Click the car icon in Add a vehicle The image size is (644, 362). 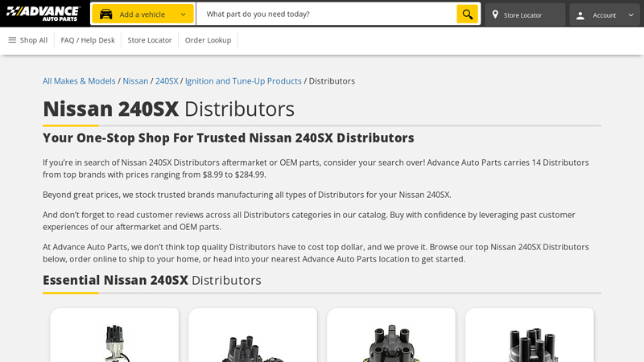106,14
